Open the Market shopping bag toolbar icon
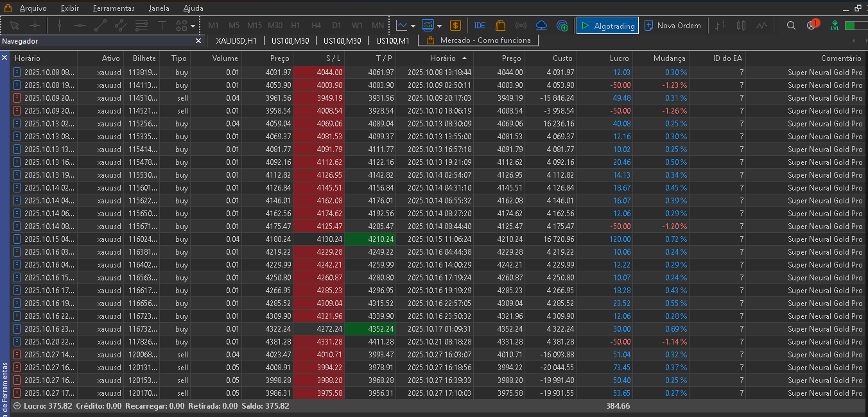This screenshot has width=868, height=417. pos(500,26)
